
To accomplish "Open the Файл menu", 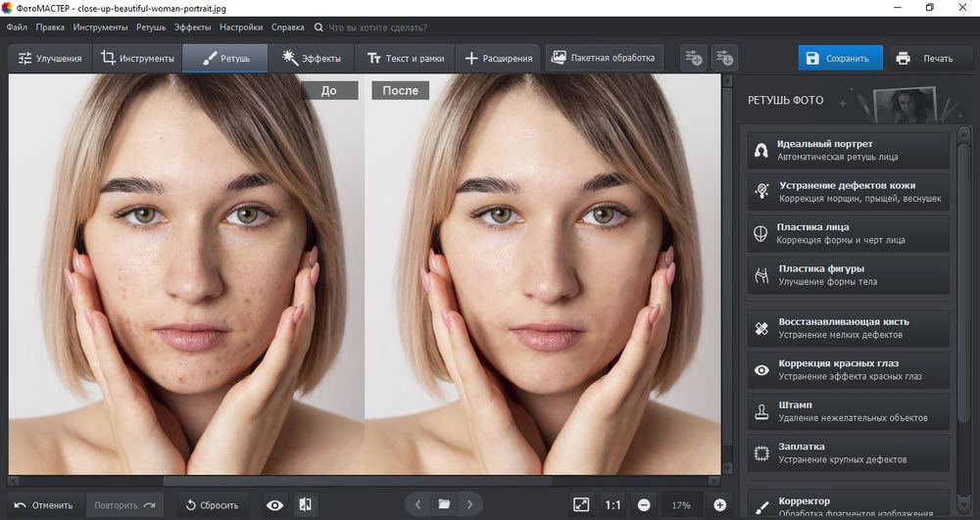I will [x=17, y=27].
